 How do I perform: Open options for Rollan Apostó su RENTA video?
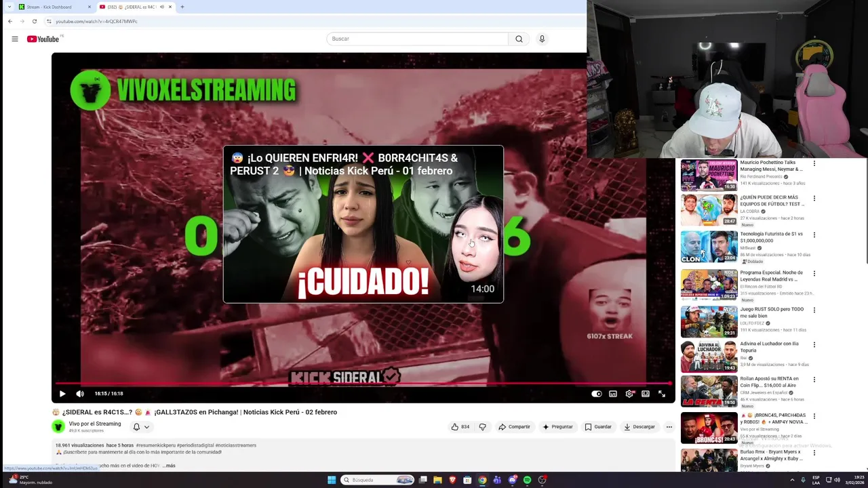[x=814, y=380]
